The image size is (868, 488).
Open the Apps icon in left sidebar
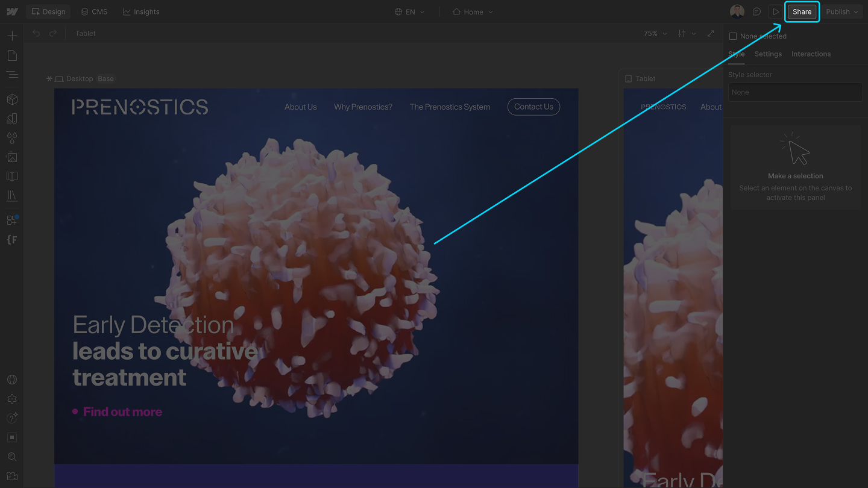coord(12,220)
